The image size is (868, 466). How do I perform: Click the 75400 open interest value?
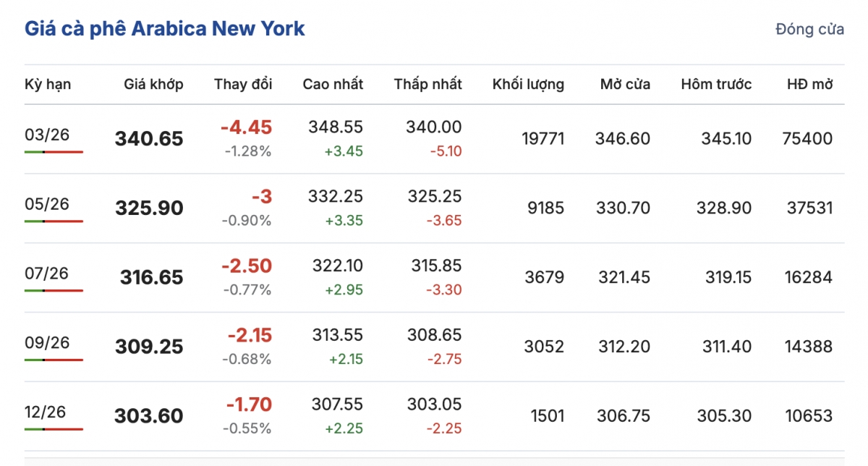(x=807, y=139)
